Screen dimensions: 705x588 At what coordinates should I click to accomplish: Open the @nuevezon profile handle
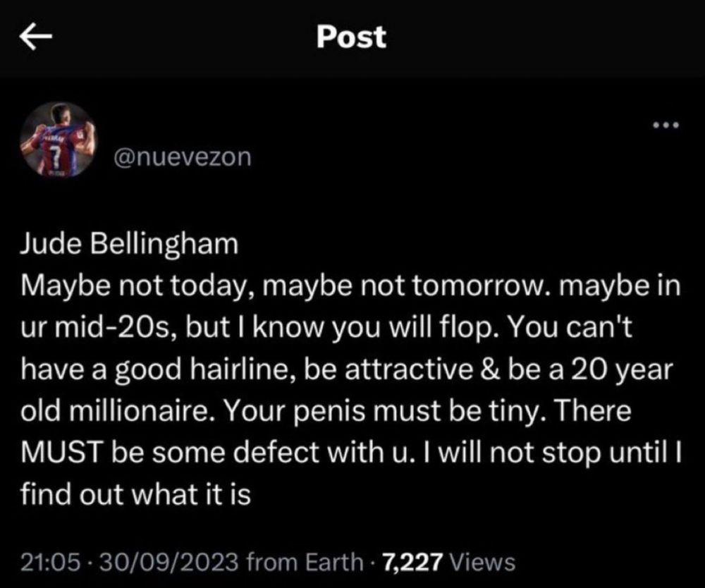click(183, 157)
